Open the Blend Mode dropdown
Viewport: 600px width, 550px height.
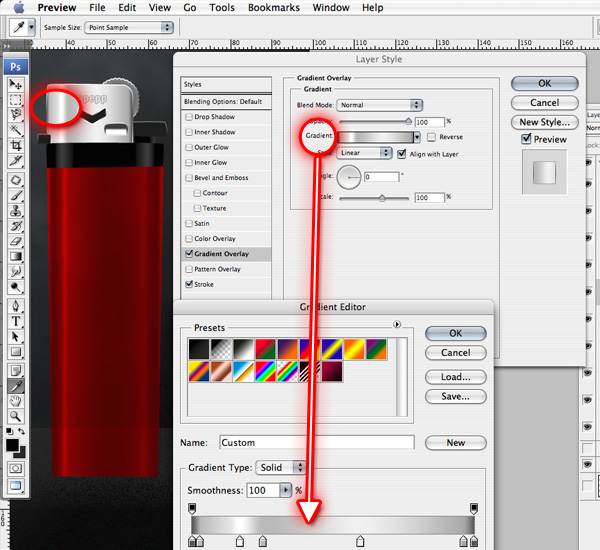(x=379, y=104)
